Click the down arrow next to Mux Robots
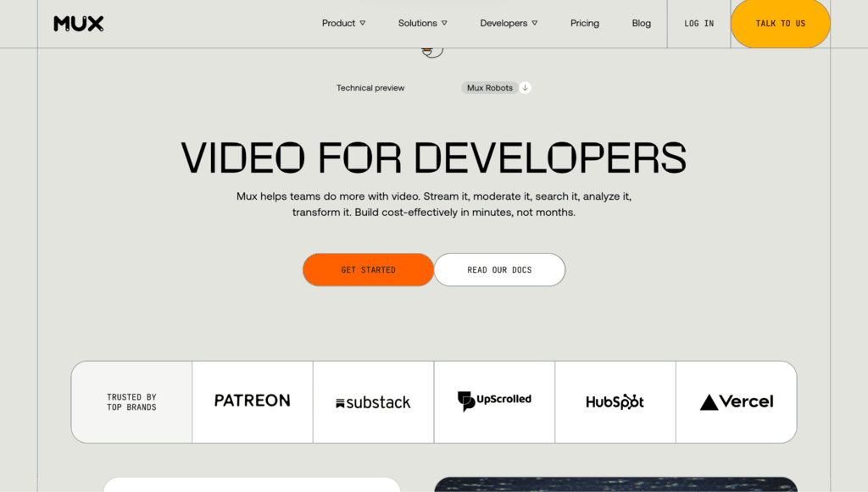 525,88
